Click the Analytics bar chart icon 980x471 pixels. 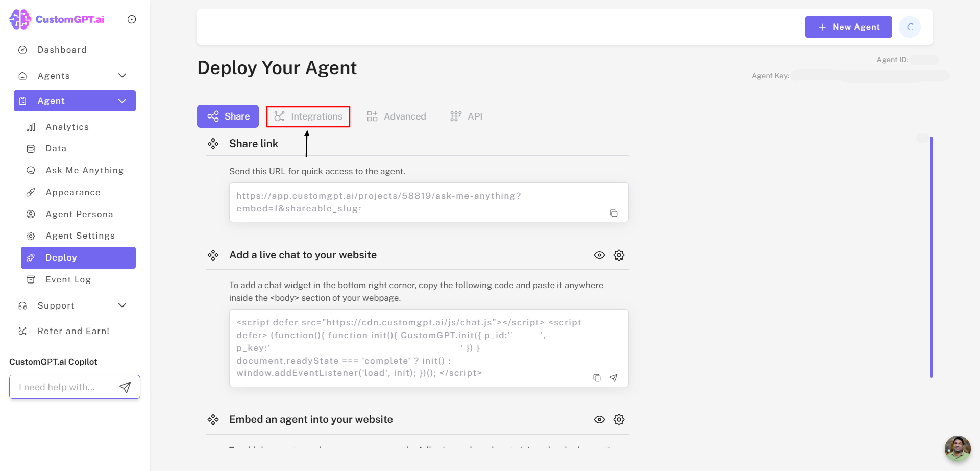point(31,127)
